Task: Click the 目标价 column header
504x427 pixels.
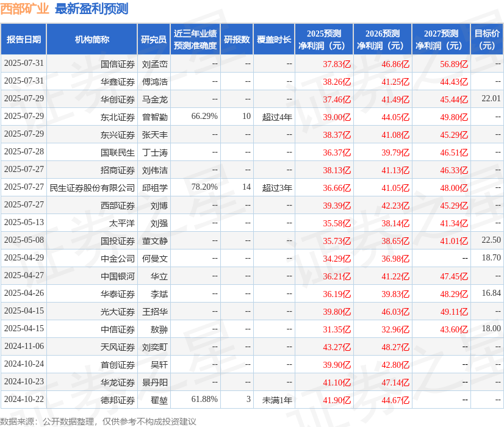Action: 487,39
